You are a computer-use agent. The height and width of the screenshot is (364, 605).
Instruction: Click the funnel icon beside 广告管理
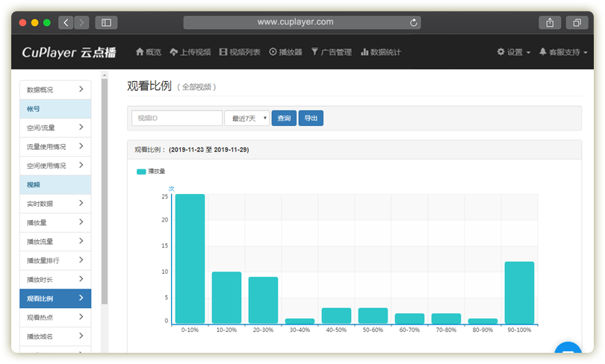click(314, 52)
